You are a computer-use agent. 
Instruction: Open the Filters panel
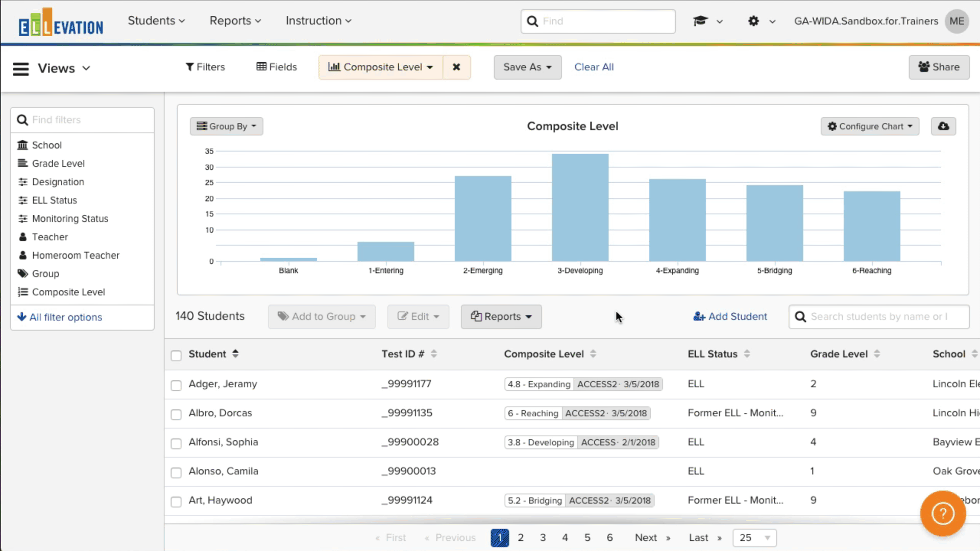click(x=205, y=67)
